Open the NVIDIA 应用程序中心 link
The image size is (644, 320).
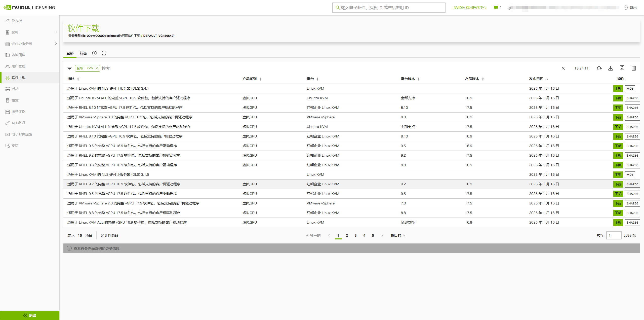point(470,8)
